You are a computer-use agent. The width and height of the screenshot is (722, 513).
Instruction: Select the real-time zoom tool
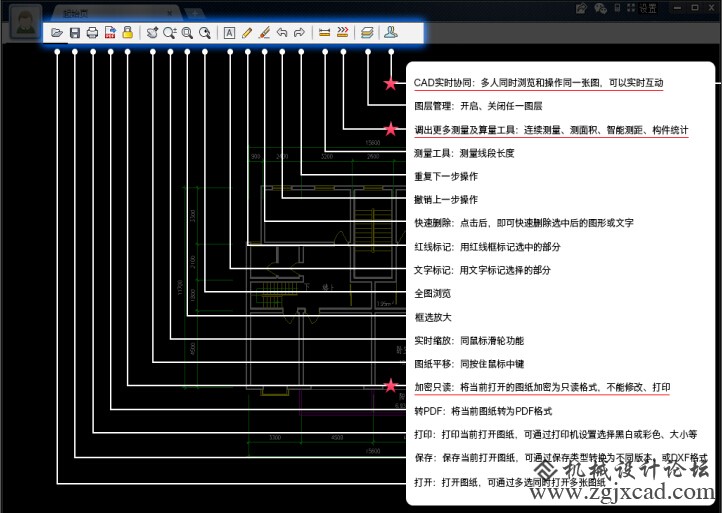click(169, 33)
